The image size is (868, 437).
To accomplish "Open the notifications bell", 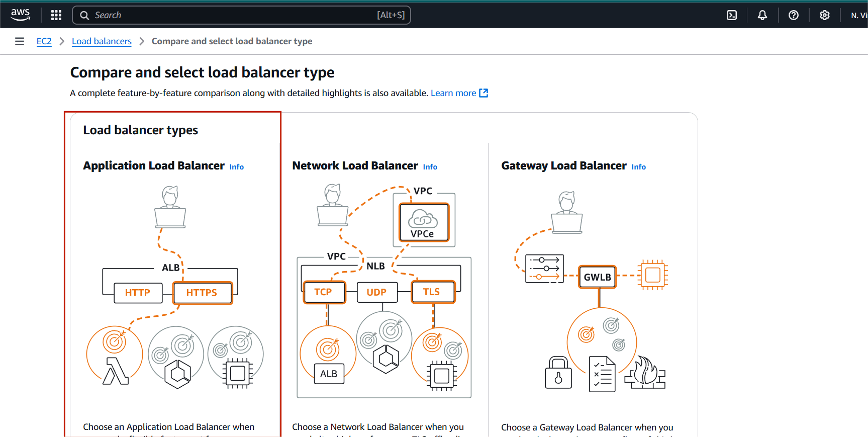I will [x=762, y=15].
